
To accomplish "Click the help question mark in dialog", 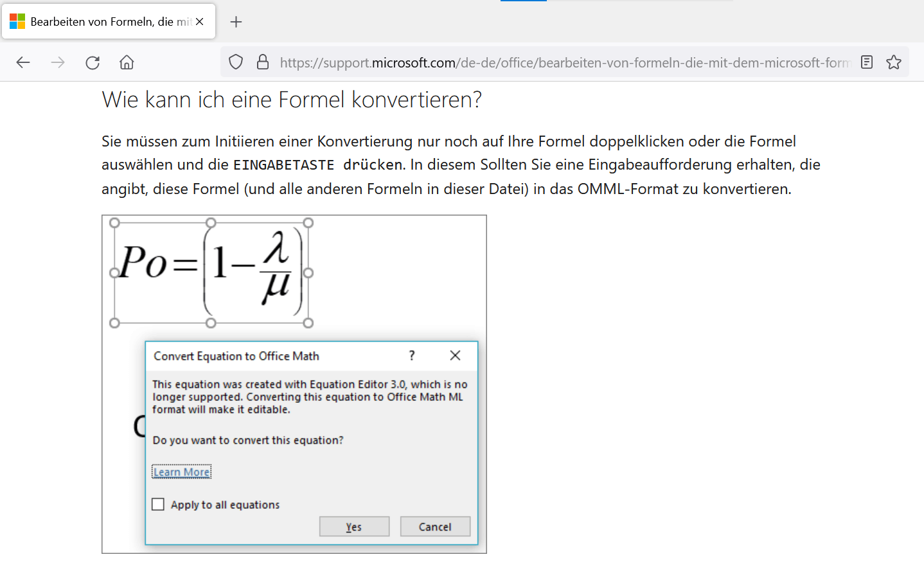I will click(x=412, y=355).
